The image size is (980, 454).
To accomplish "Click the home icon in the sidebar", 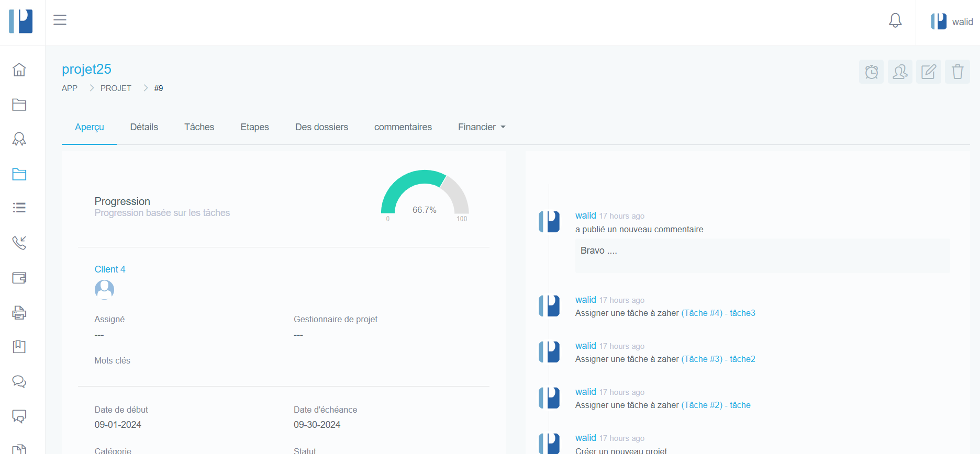I will coord(19,70).
